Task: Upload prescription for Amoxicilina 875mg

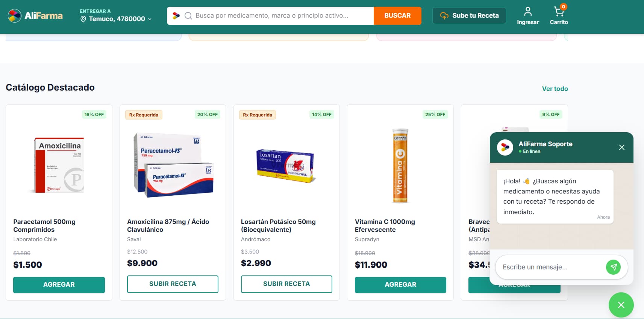Action: pos(173,284)
